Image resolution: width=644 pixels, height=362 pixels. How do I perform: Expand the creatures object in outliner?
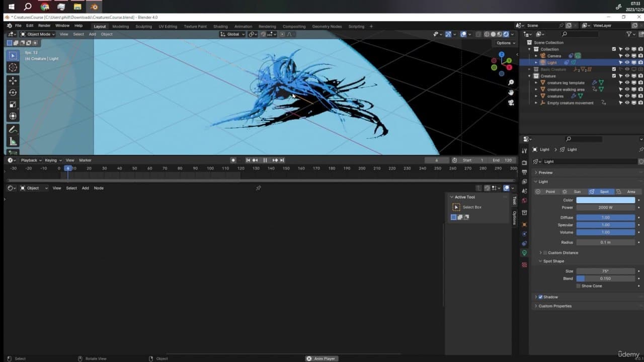536,96
